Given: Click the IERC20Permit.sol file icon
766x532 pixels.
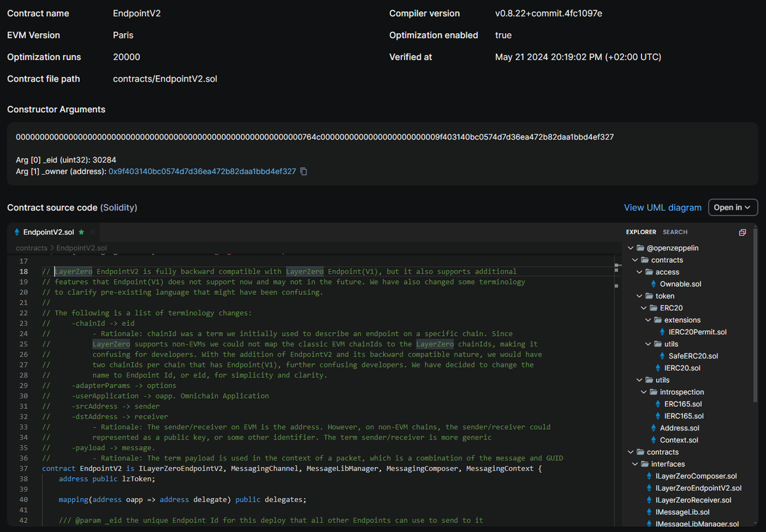Looking at the screenshot, I should pos(663,332).
